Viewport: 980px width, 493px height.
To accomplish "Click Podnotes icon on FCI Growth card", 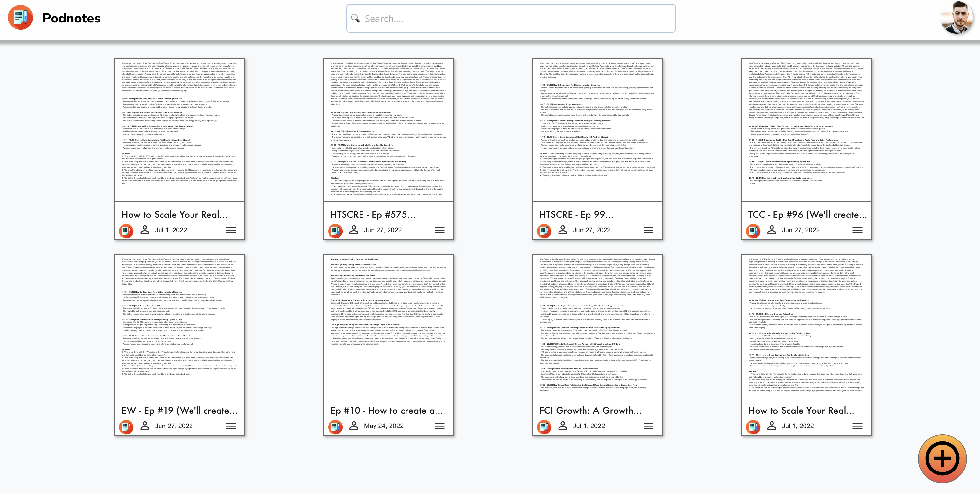I will tap(544, 427).
